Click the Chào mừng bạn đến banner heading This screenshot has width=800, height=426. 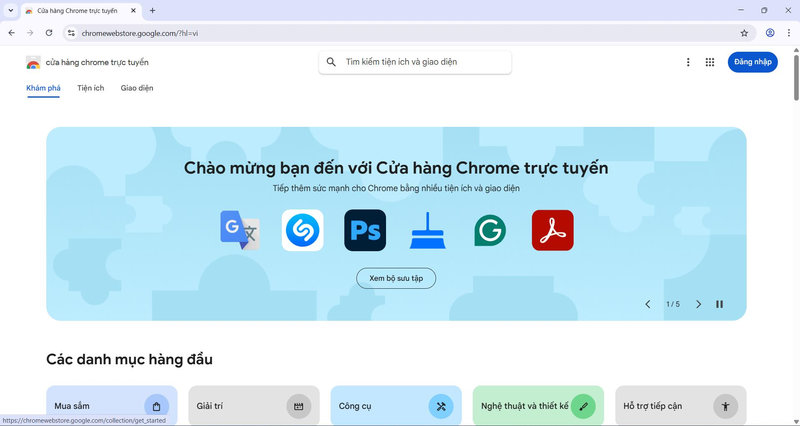[x=396, y=168]
